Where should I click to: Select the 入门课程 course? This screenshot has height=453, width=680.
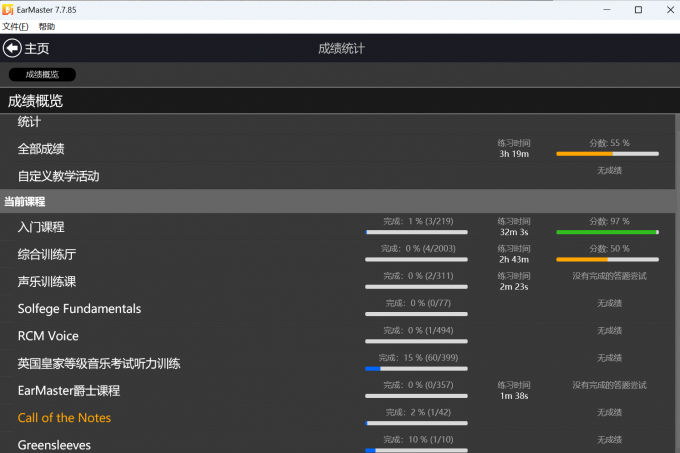coord(41,227)
